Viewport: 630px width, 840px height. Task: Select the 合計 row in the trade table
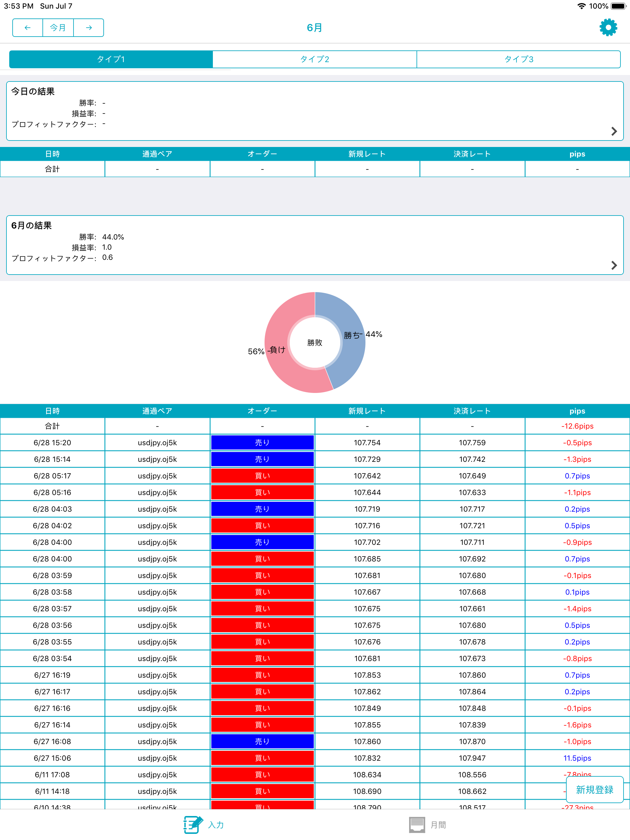(x=52, y=426)
